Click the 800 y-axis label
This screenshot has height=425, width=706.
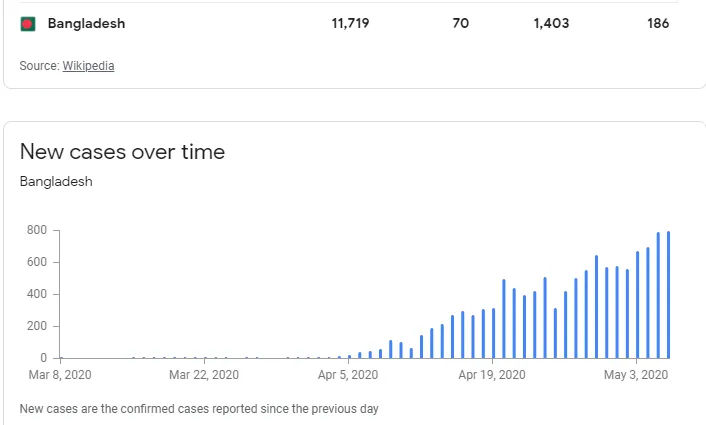coord(37,230)
